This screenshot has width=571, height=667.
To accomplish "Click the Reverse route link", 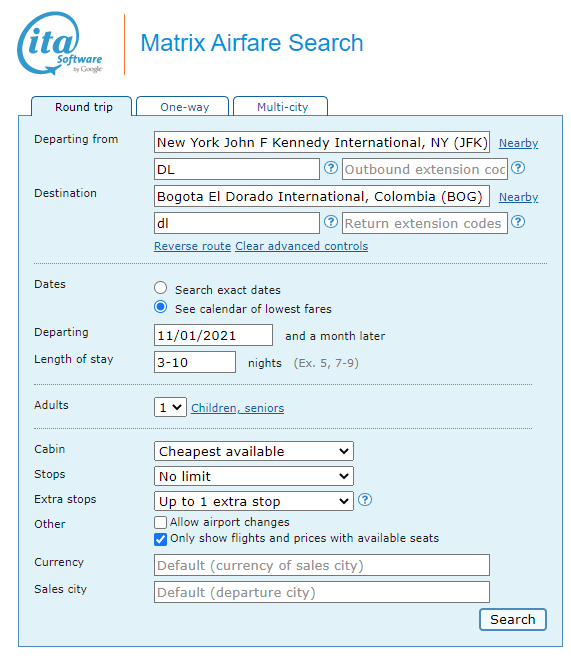I will tap(192, 246).
